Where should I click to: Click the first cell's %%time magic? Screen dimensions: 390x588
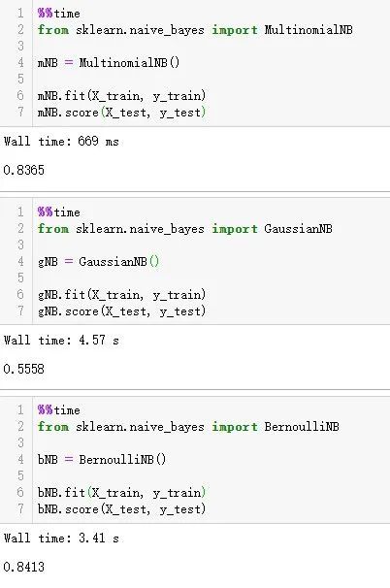click(59, 14)
